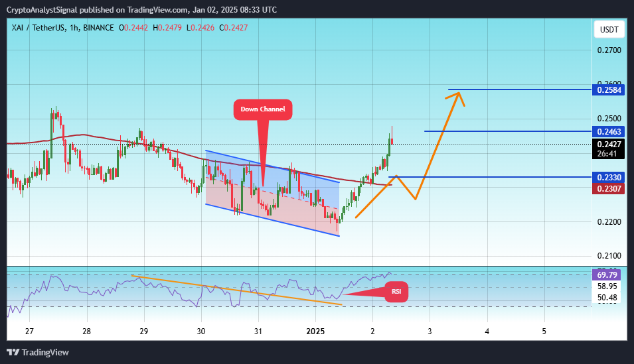
Task: Click the high price value H0.2479
Action: 167,28
